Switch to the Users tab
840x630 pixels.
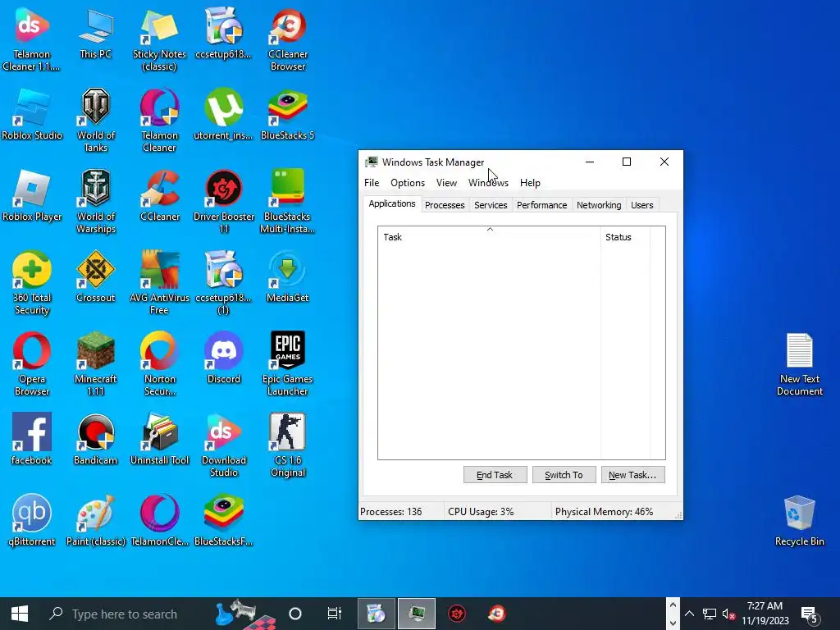pos(641,205)
